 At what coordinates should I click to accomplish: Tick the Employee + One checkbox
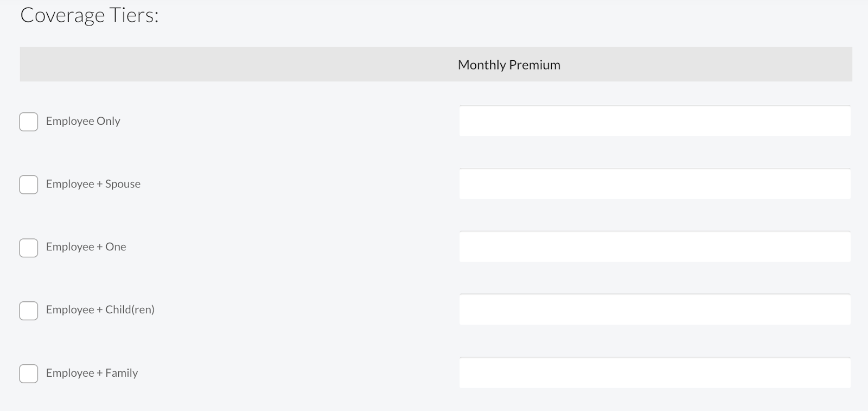[x=29, y=248]
